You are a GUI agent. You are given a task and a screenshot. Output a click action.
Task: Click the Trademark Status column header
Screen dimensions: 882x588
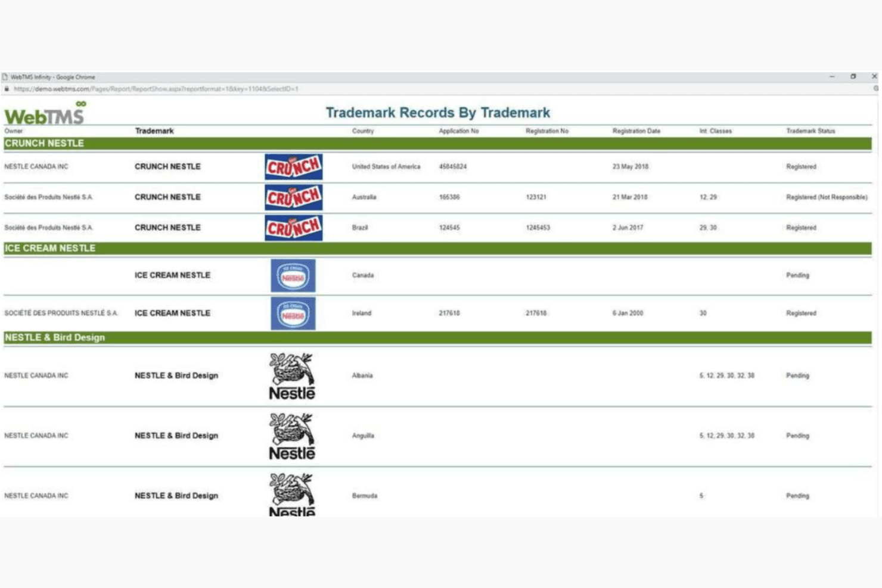[810, 131]
